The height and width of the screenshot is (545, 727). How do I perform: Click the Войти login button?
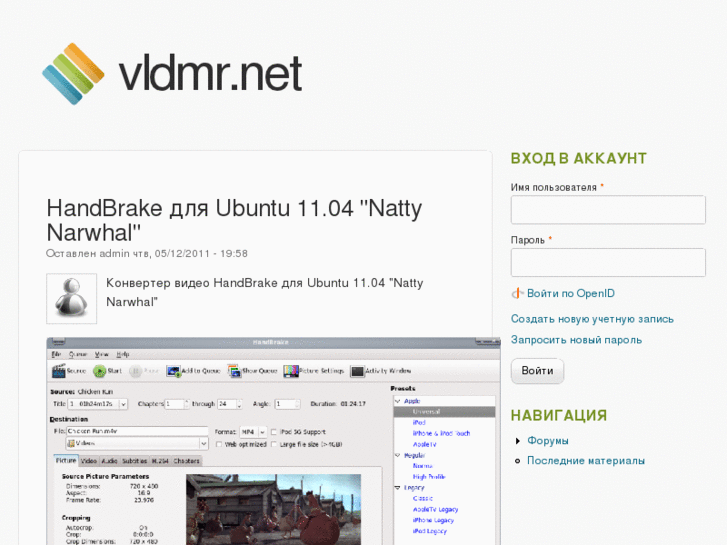537,371
